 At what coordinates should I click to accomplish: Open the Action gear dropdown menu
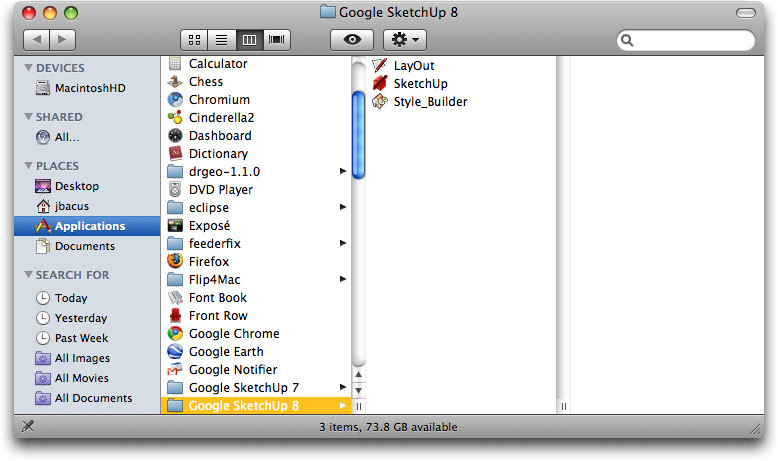click(x=405, y=40)
